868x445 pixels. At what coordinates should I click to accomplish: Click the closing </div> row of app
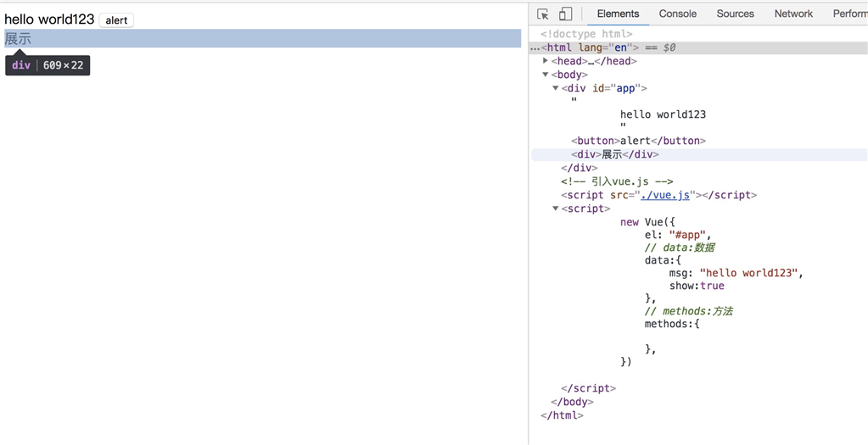coord(579,168)
